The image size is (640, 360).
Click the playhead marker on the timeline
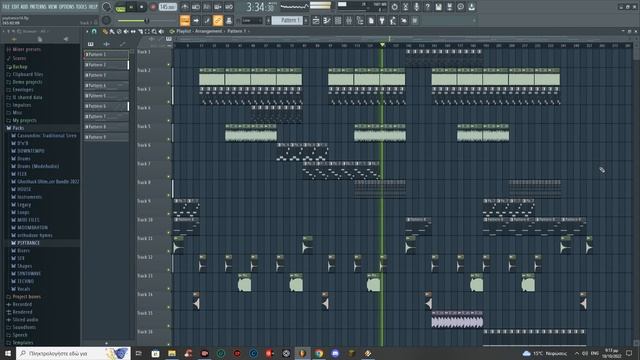(382, 44)
